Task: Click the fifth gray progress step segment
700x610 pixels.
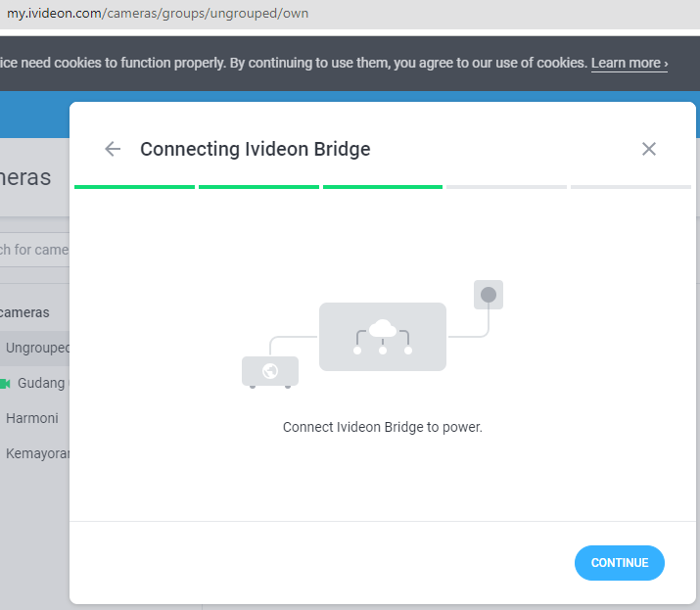Action: coord(630,187)
